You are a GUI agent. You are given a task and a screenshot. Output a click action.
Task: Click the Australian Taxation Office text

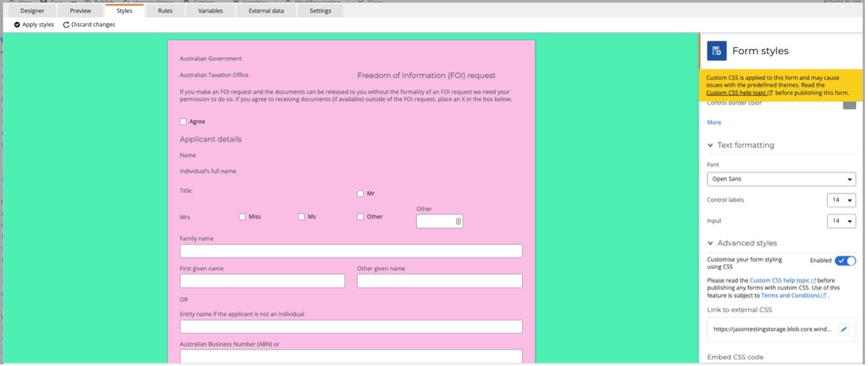coord(215,76)
